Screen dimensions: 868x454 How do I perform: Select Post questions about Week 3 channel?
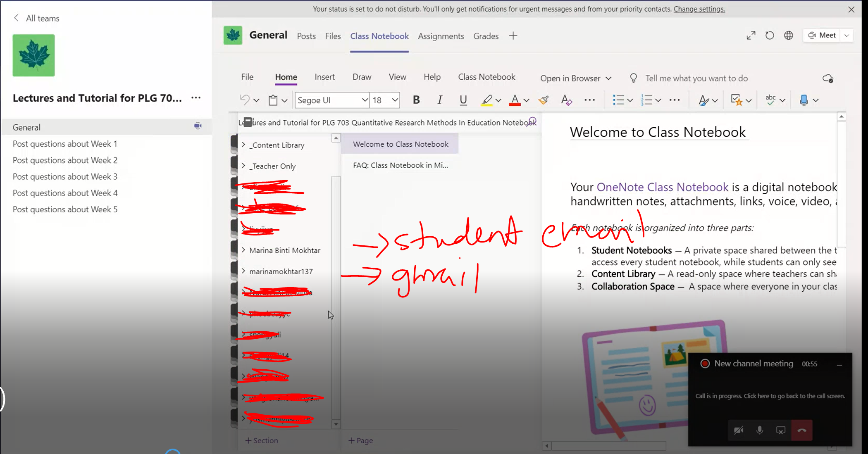[x=65, y=176]
